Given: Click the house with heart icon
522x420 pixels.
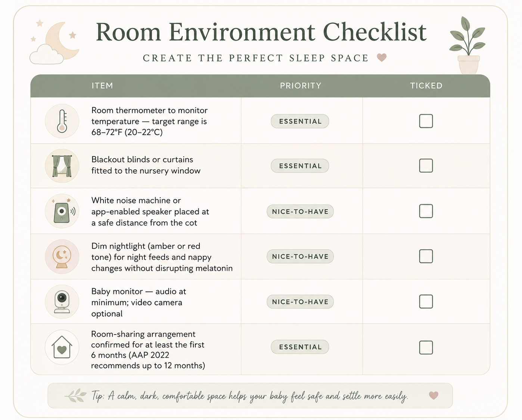Looking at the screenshot, I should click(x=62, y=347).
